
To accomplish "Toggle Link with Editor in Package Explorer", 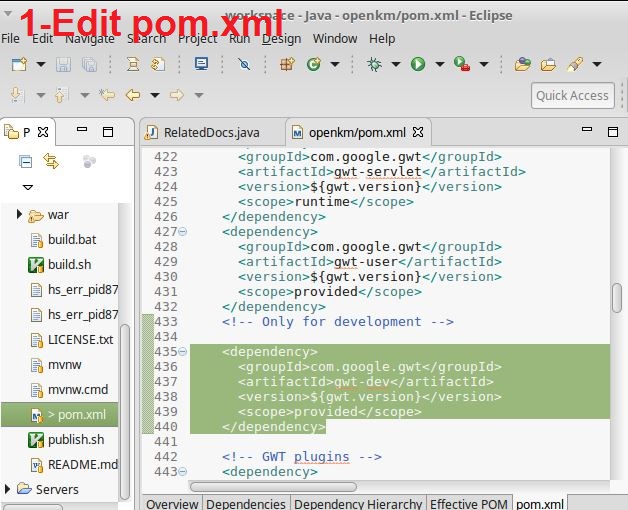I will point(51,161).
